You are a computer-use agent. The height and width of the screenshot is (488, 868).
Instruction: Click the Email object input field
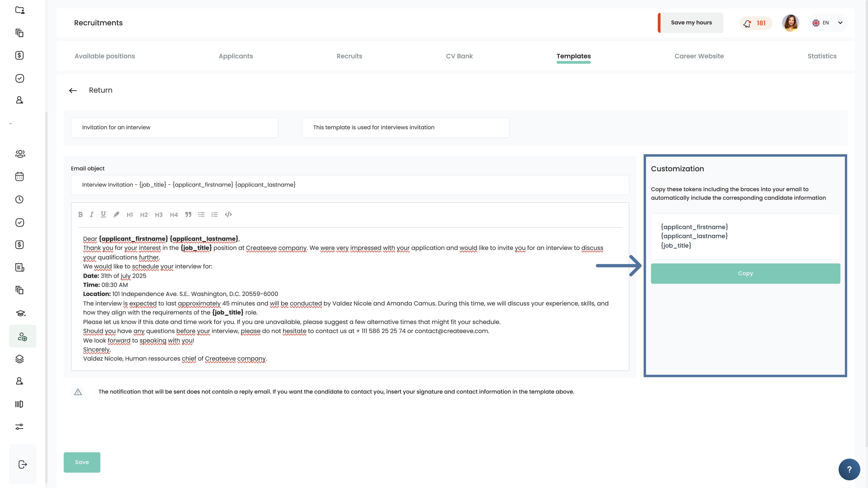350,185
